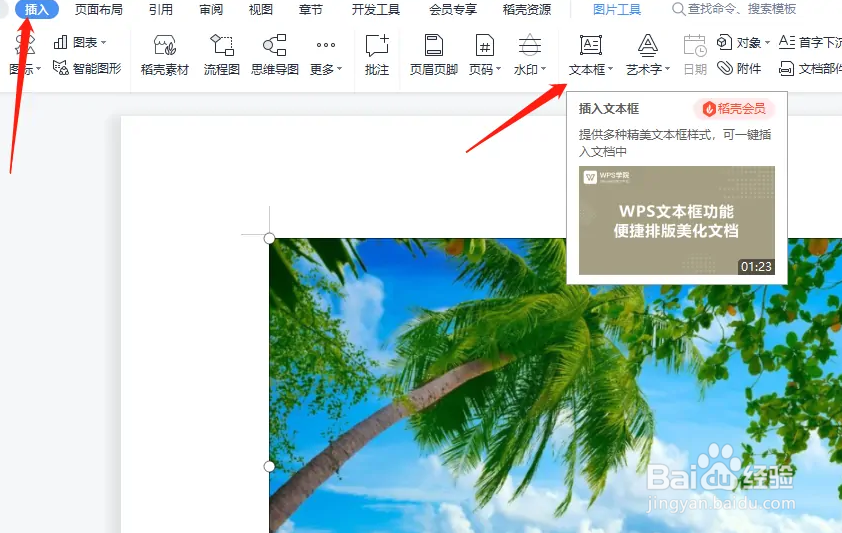Expand the 页码 dropdown arrow
This screenshot has height=533, width=842.
point(498,69)
